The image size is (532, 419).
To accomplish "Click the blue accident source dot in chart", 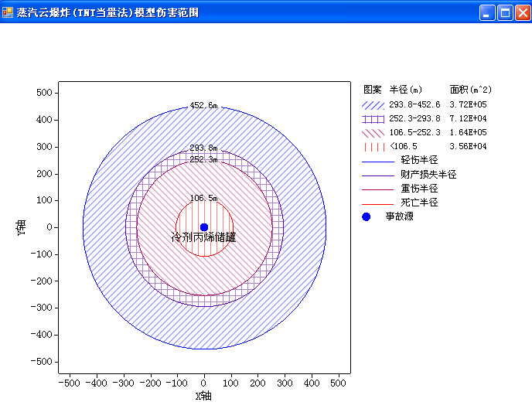I will (x=204, y=227).
